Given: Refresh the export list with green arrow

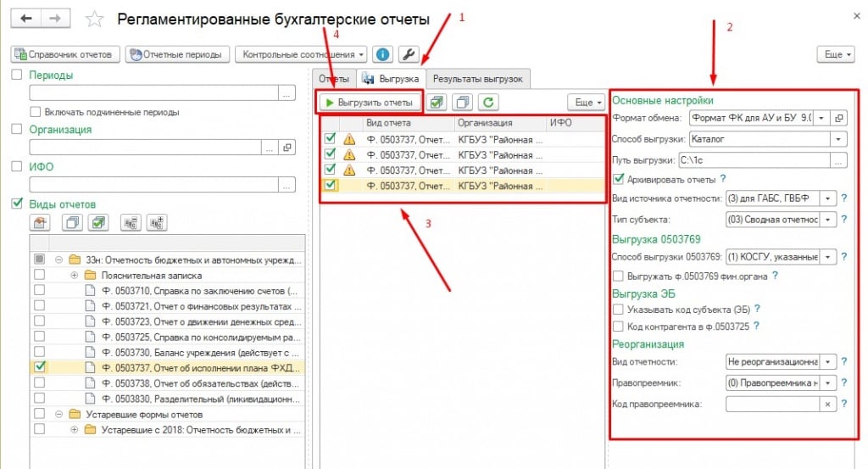Looking at the screenshot, I should point(487,102).
